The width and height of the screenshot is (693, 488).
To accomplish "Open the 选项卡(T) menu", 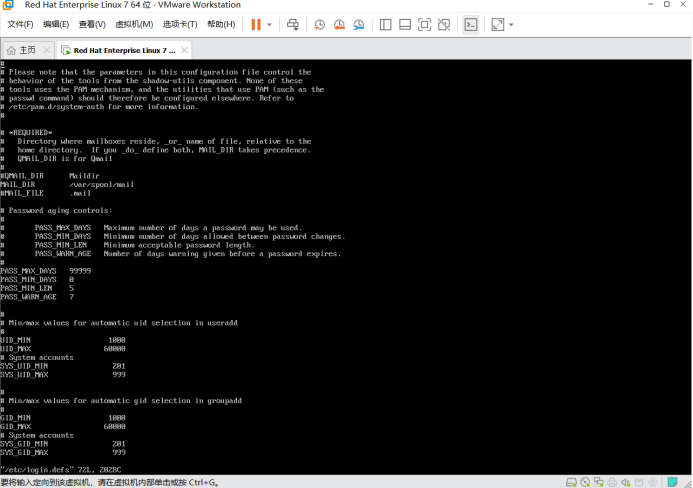I will 180,24.
